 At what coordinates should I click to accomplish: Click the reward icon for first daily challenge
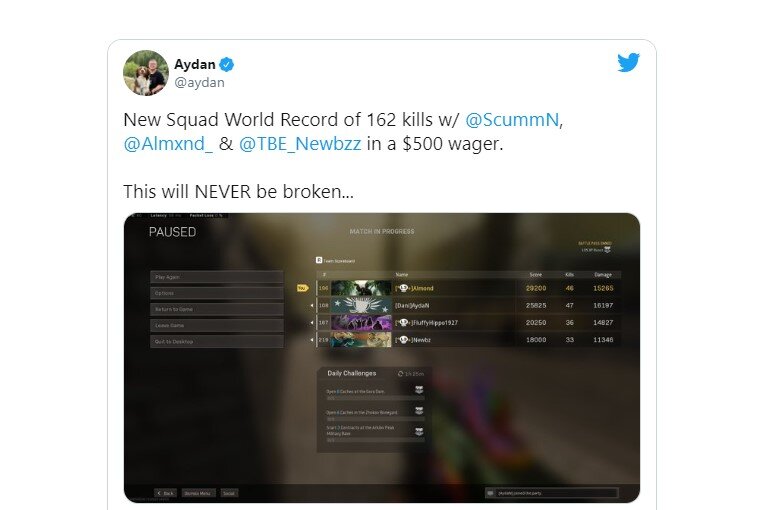(419, 390)
